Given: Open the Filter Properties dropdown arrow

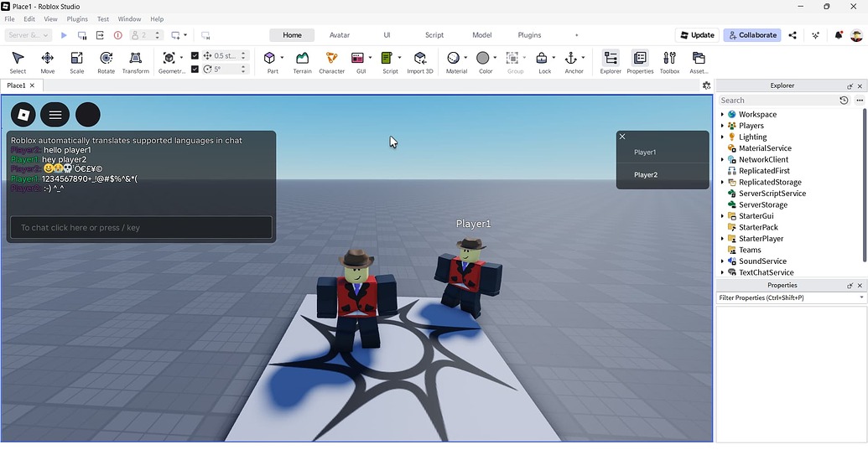Looking at the screenshot, I should [x=861, y=297].
